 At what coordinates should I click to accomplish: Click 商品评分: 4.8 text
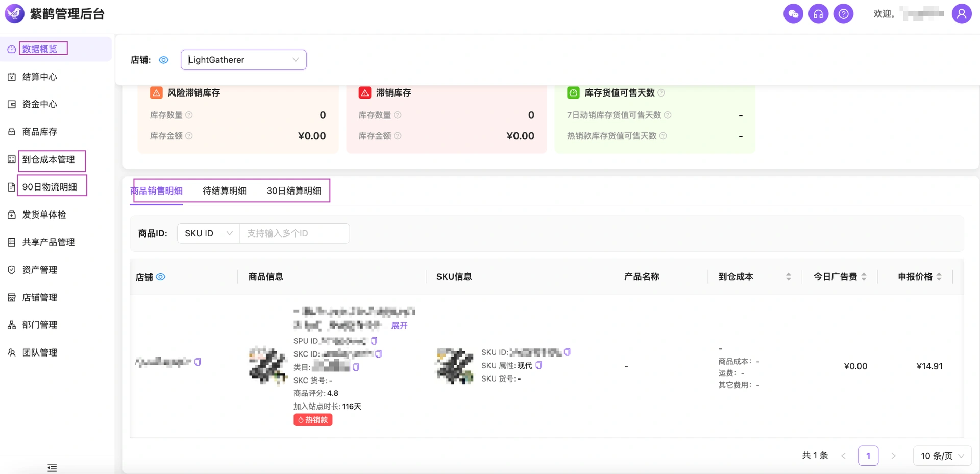pos(316,393)
